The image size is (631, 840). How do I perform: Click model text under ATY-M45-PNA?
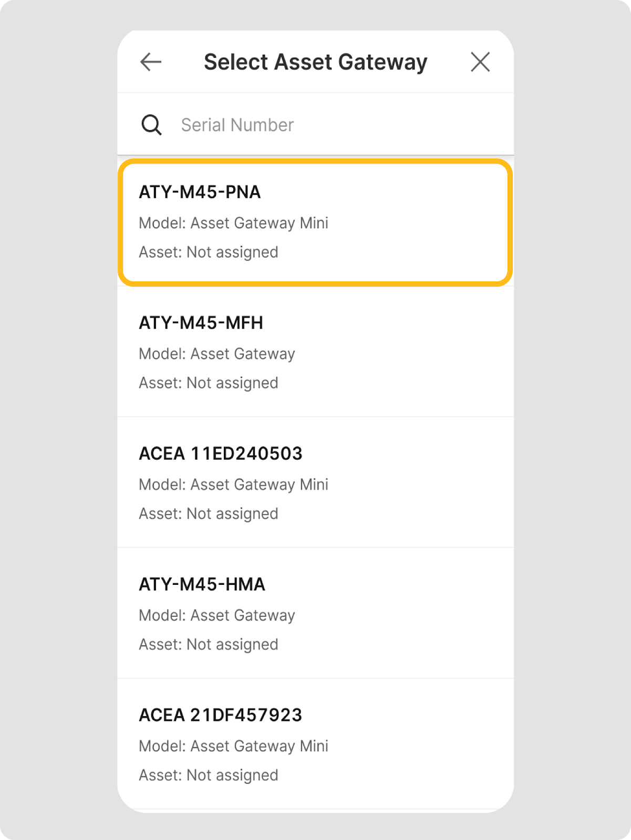233,223
